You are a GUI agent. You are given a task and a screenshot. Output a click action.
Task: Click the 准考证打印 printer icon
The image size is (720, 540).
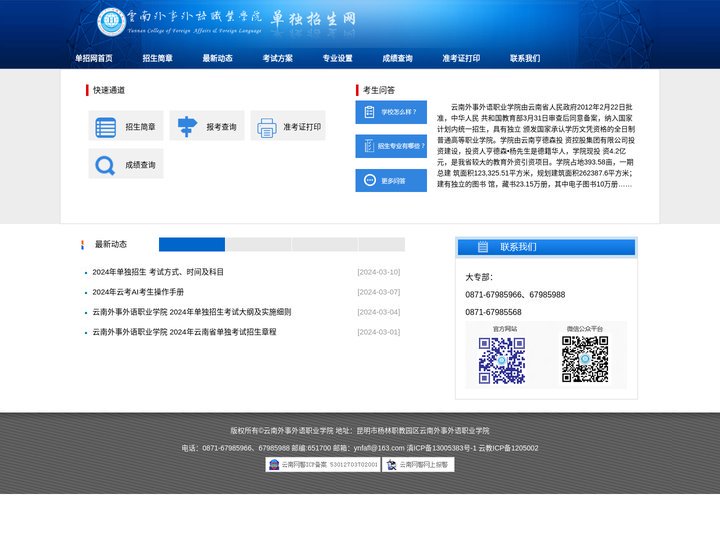coord(267,128)
